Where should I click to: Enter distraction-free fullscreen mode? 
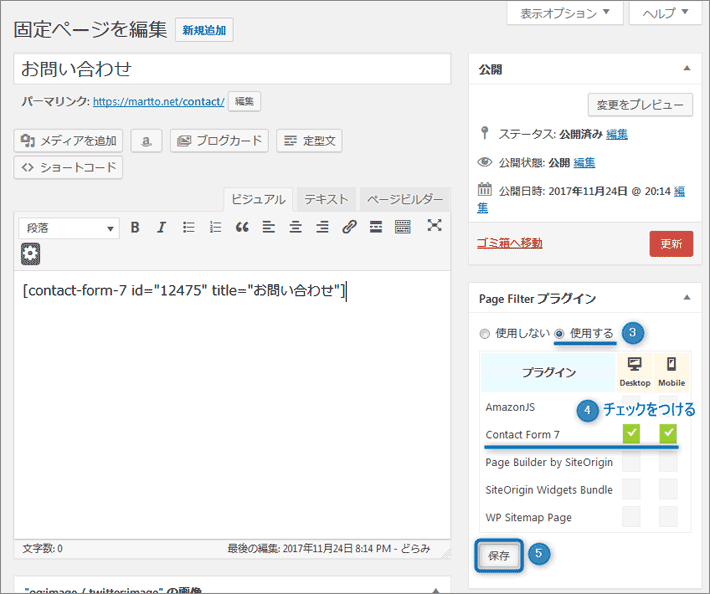[x=434, y=226]
